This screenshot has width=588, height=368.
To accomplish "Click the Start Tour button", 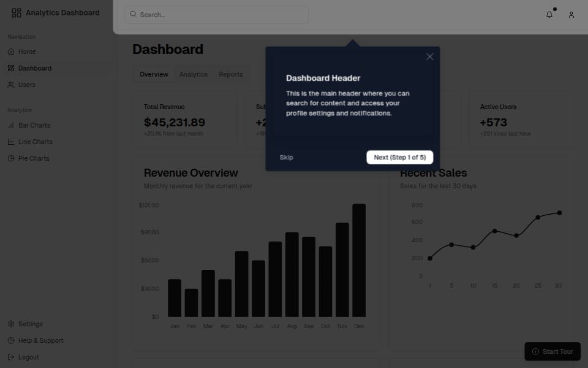I will pos(552,351).
